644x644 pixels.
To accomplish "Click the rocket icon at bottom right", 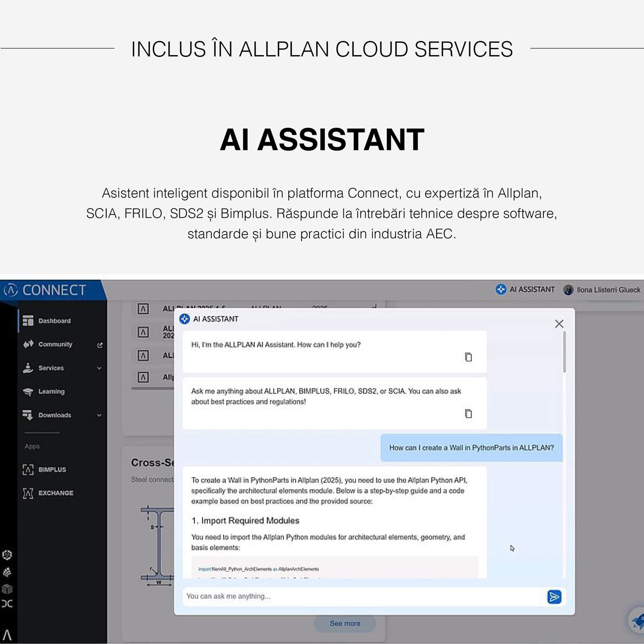I will [x=638, y=620].
